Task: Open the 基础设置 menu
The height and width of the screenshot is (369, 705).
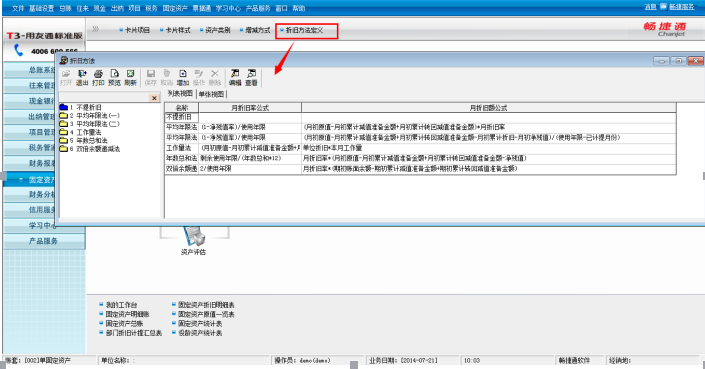Action: click(41, 8)
